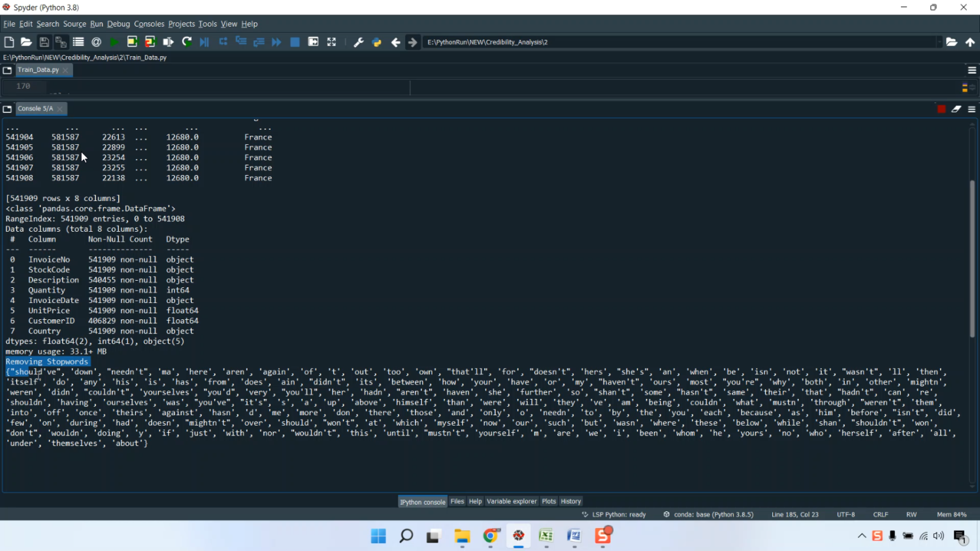980x551 pixels.
Task: Click the conda base environment status
Action: click(708, 514)
